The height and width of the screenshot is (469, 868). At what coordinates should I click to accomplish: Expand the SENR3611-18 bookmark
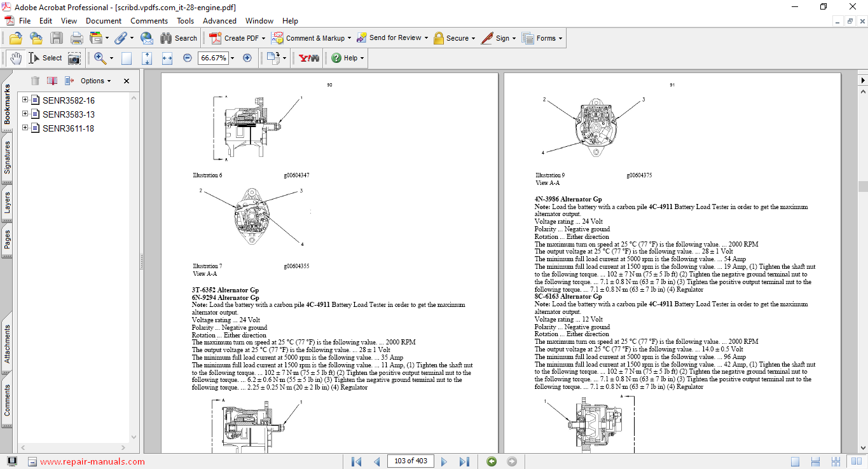tap(25, 128)
